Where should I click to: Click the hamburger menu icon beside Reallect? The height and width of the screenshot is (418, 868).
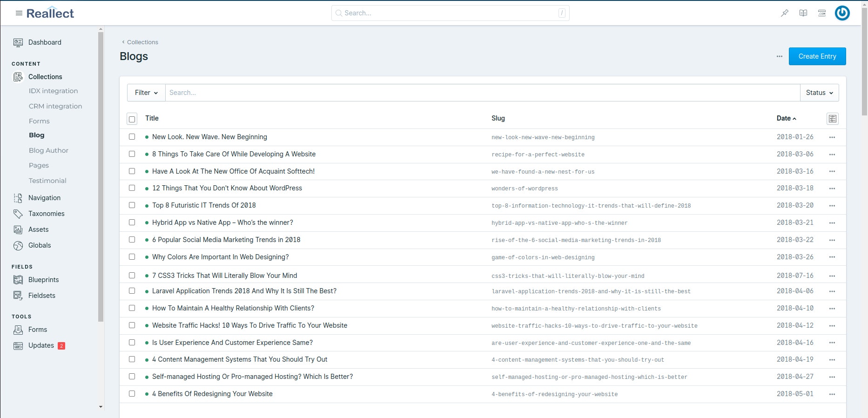[x=19, y=13]
